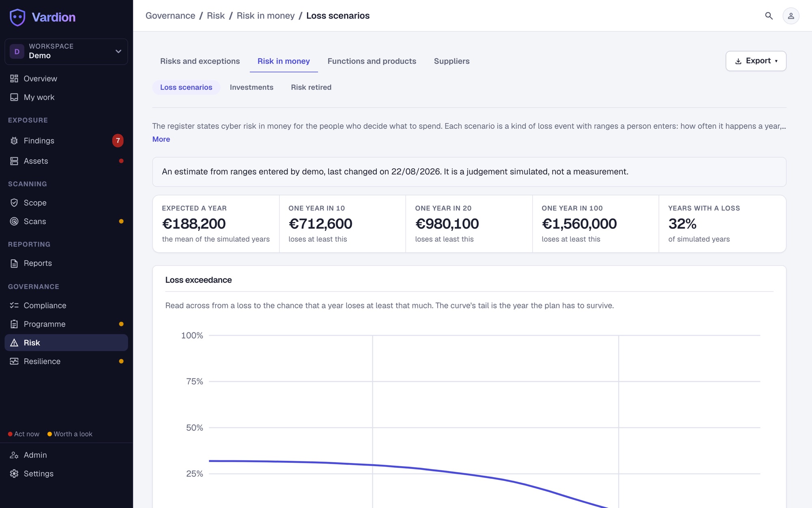
Task: Click the My work inbox icon
Action: pyautogui.click(x=14, y=97)
